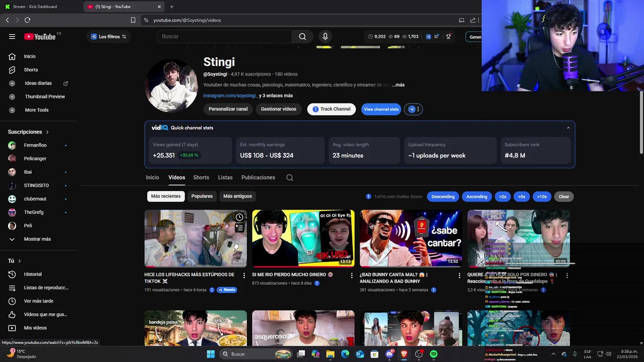This screenshot has height=362, width=644.
Task: Open options for HICE LOS LIFEHACKS video
Action: click(x=244, y=276)
